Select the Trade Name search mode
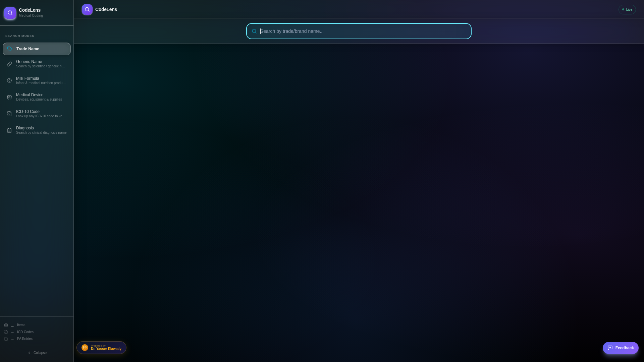This screenshot has width=644, height=362. [37, 49]
